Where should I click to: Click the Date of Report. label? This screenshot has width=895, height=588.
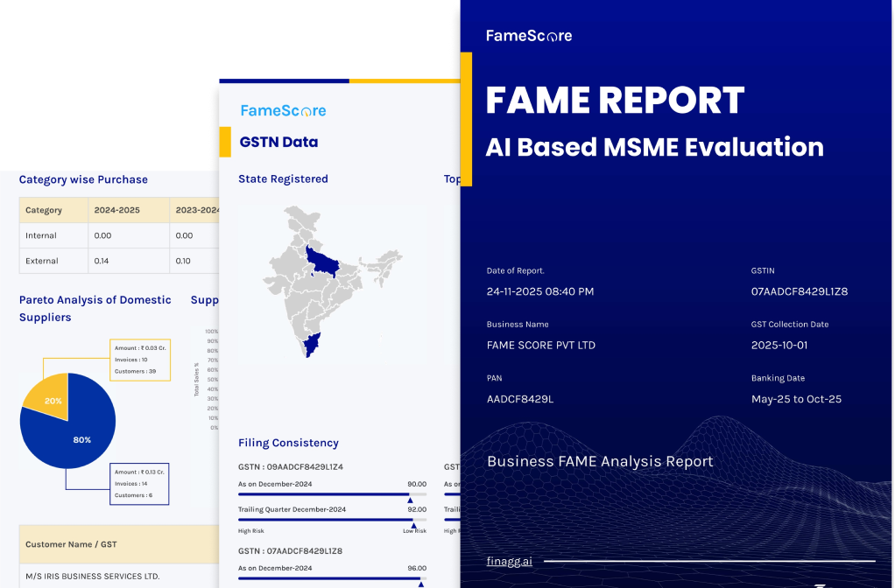click(516, 271)
